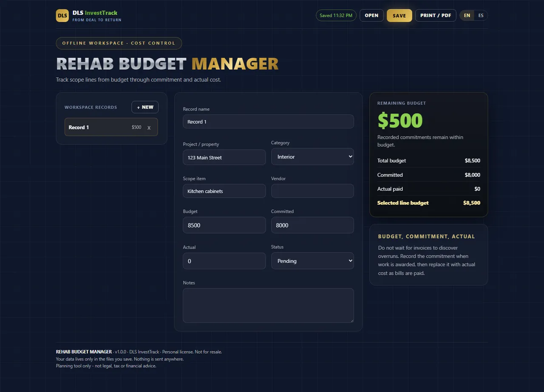Switch language to ES
The width and height of the screenshot is (544, 392).
[x=481, y=15]
